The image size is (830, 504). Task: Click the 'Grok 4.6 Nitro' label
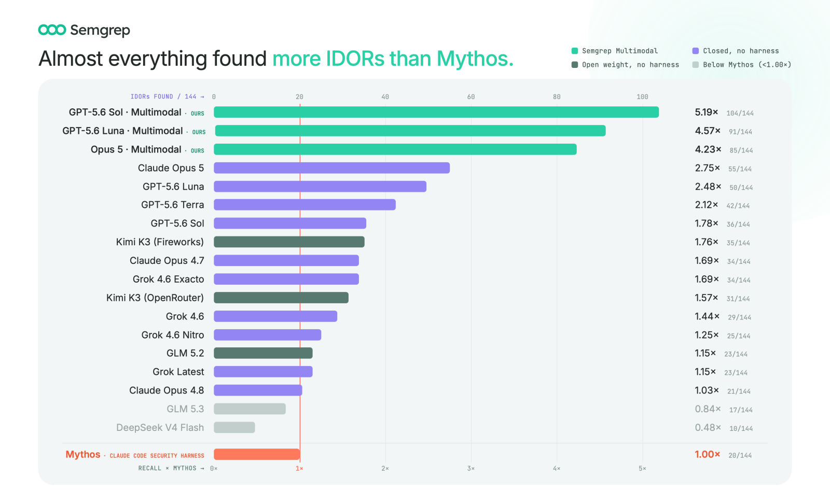point(173,335)
